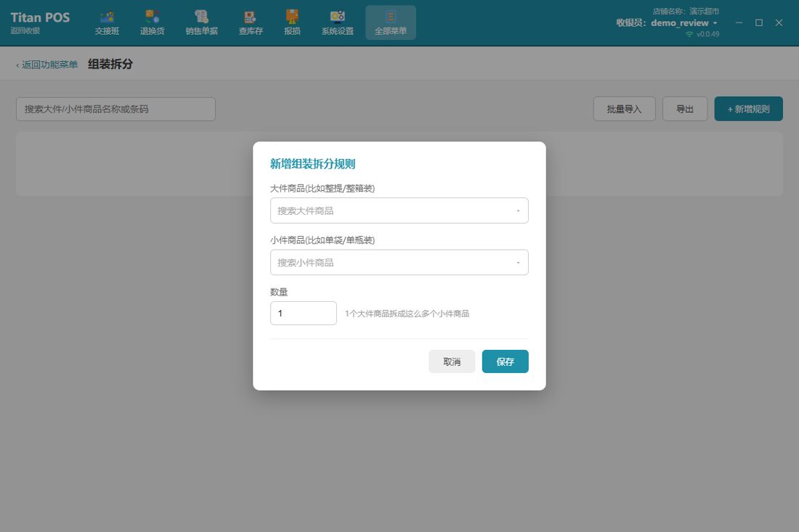Open the 查库存 inventory check icon
Viewport: 799px width, 532px height.
point(251,23)
